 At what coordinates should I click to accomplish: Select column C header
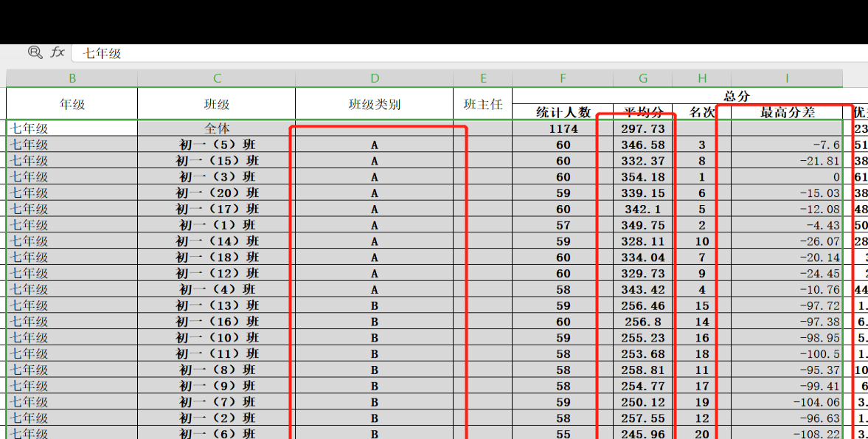(216, 79)
